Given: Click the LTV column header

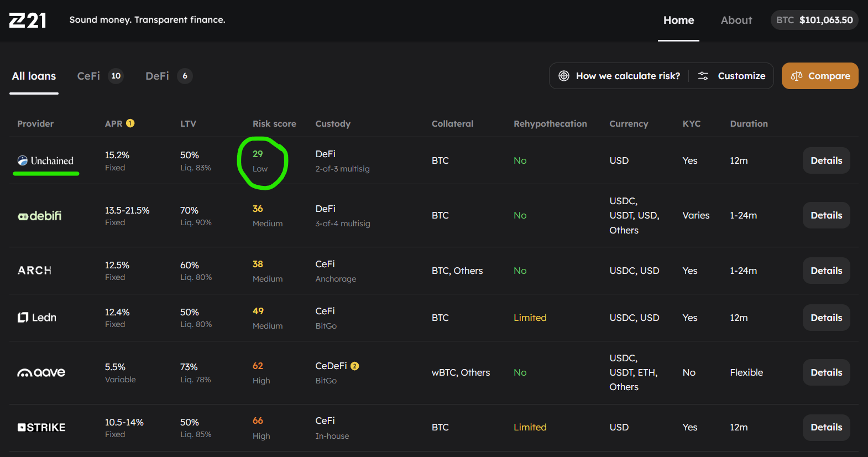Looking at the screenshot, I should pyautogui.click(x=188, y=123).
